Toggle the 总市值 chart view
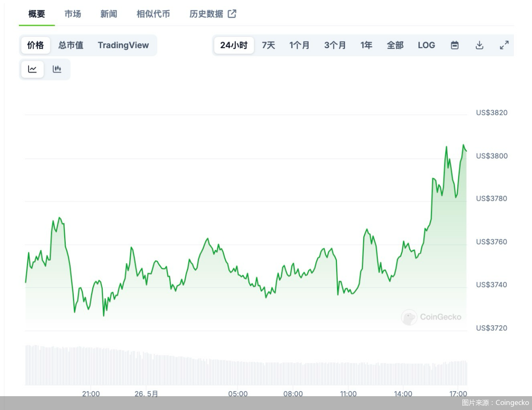The image size is (532, 410). click(70, 45)
